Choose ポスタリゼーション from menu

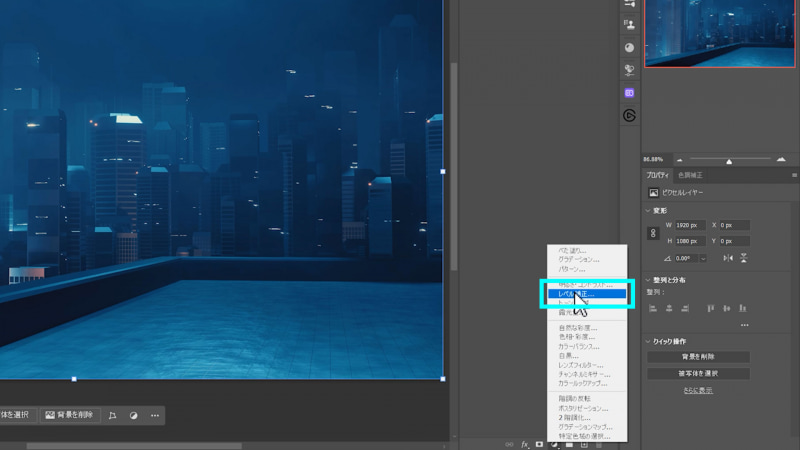(x=587, y=408)
